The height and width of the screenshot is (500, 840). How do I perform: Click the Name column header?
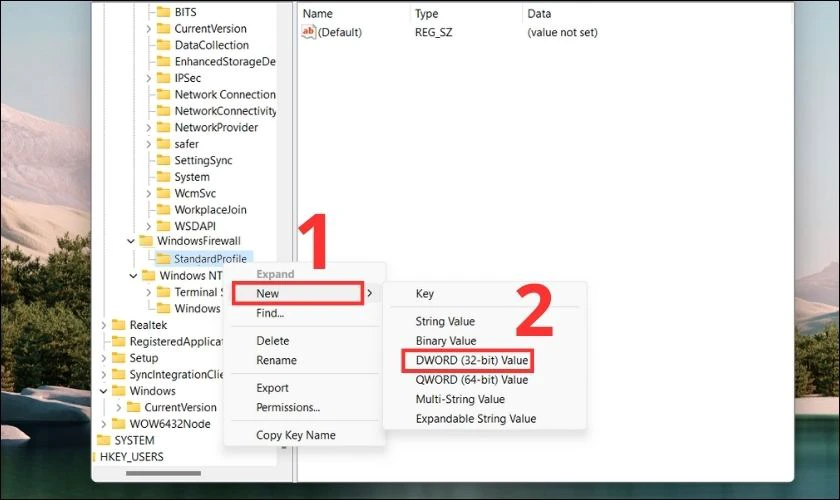pyautogui.click(x=318, y=14)
